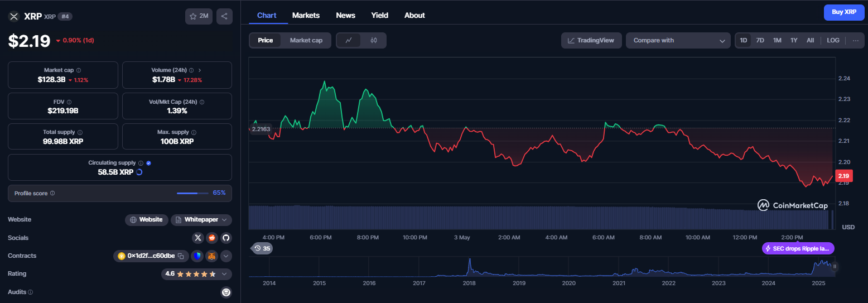Click the Audits badge icon
The height and width of the screenshot is (303, 868).
[226, 292]
